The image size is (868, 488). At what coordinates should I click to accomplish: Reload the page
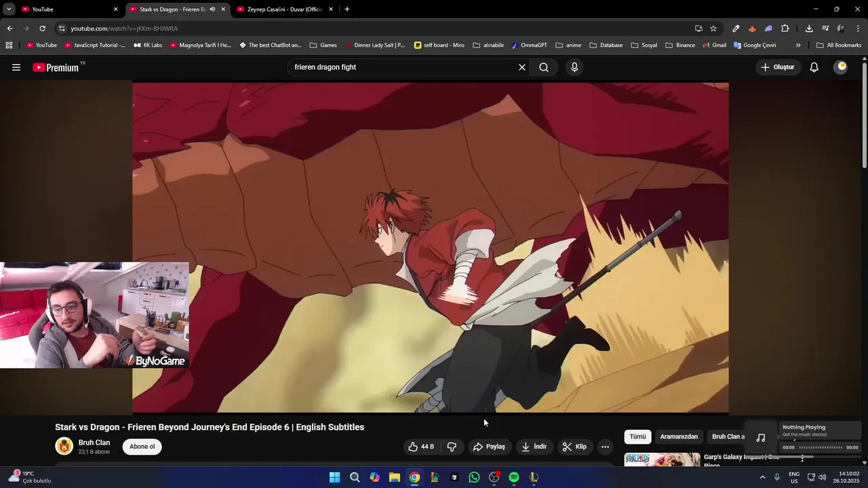tap(42, 28)
